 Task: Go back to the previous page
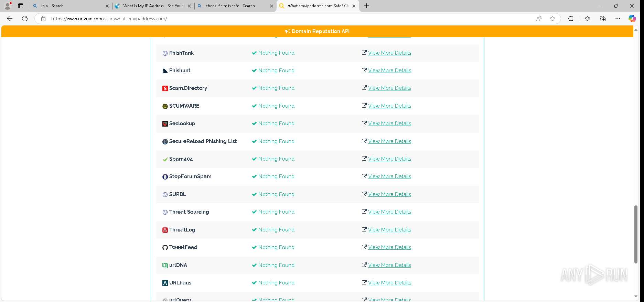10,19
